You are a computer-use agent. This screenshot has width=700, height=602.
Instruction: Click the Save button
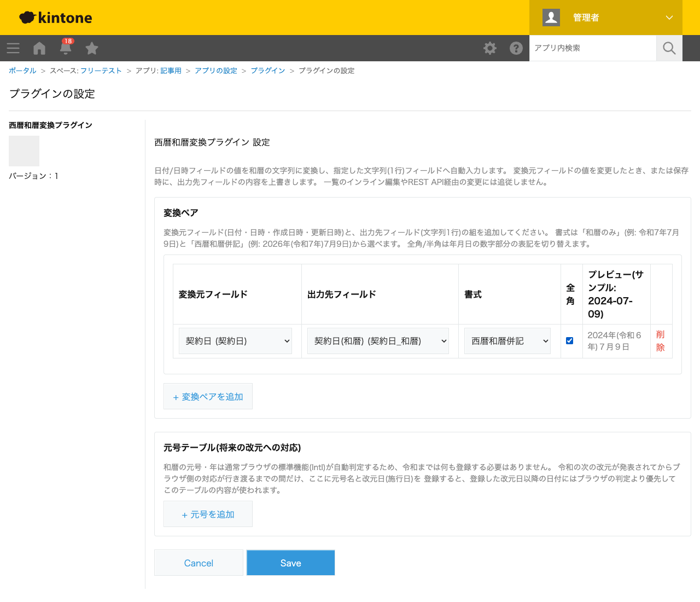click(290, 563)
